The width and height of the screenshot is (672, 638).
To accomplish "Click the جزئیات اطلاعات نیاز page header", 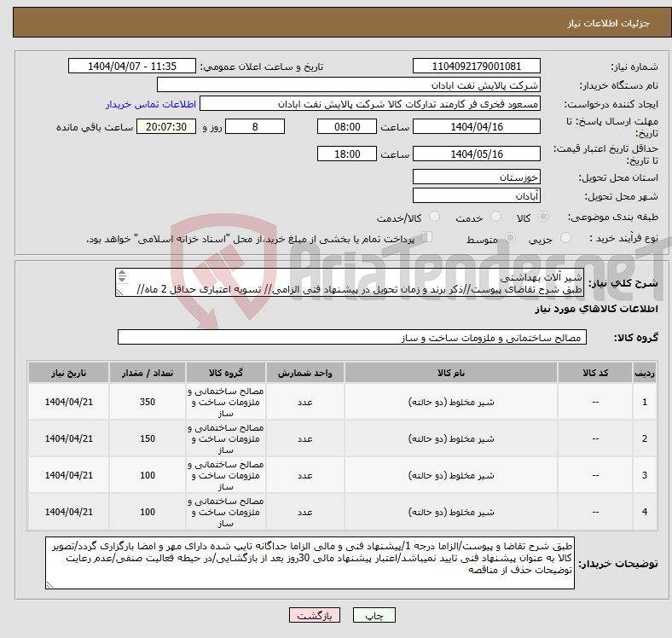I will [609, 23].
